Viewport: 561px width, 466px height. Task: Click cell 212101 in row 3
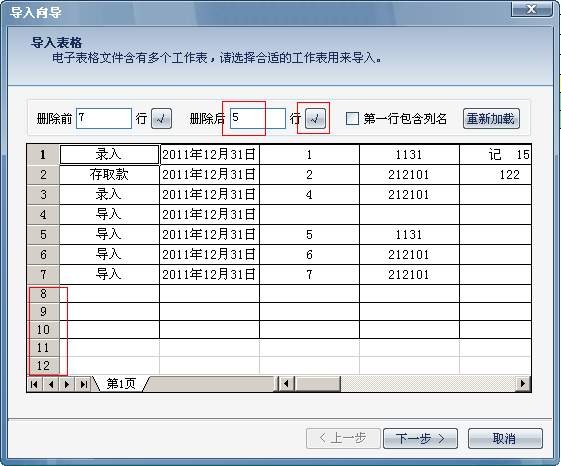pos(409,195)
